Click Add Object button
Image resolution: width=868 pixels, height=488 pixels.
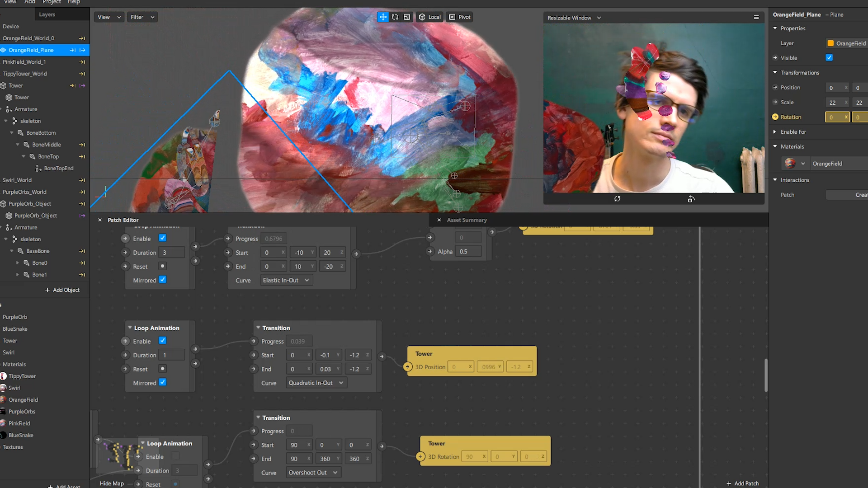coord(62,290)
